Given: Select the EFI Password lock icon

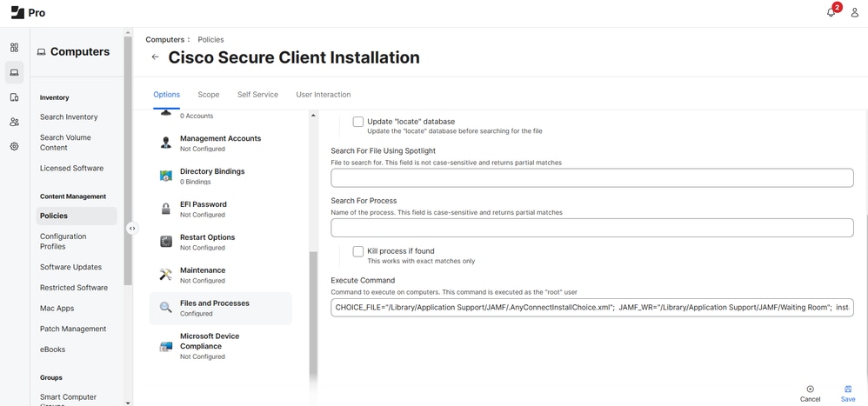Looking at the screenshot, I should 165,209.
